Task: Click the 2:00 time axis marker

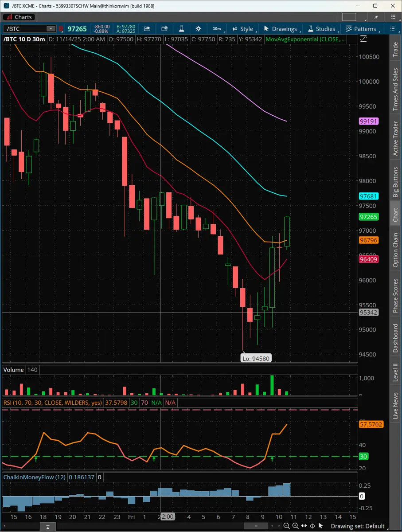Action: [x=167, y=516]
